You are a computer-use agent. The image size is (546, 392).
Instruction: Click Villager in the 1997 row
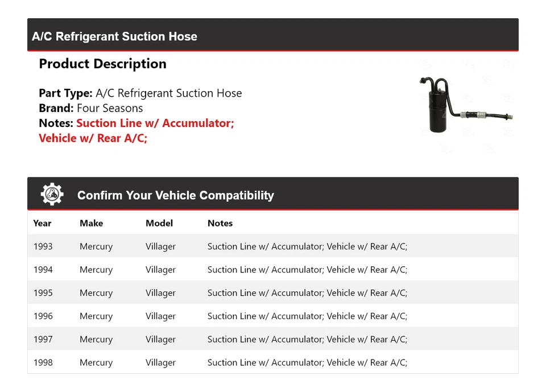[160, 340]
